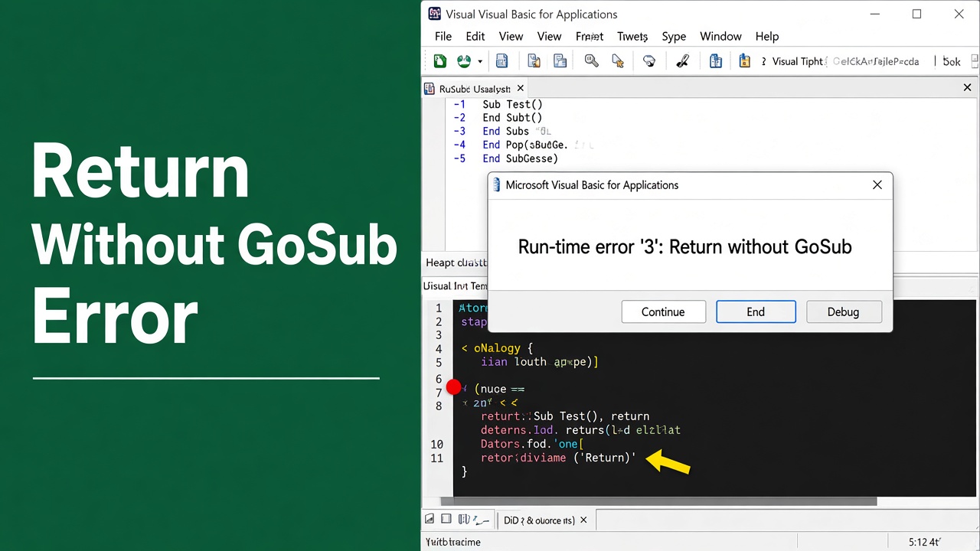
Task: Click line number 10 in the dark editor gutter
Action: click(x=437, y=445)
